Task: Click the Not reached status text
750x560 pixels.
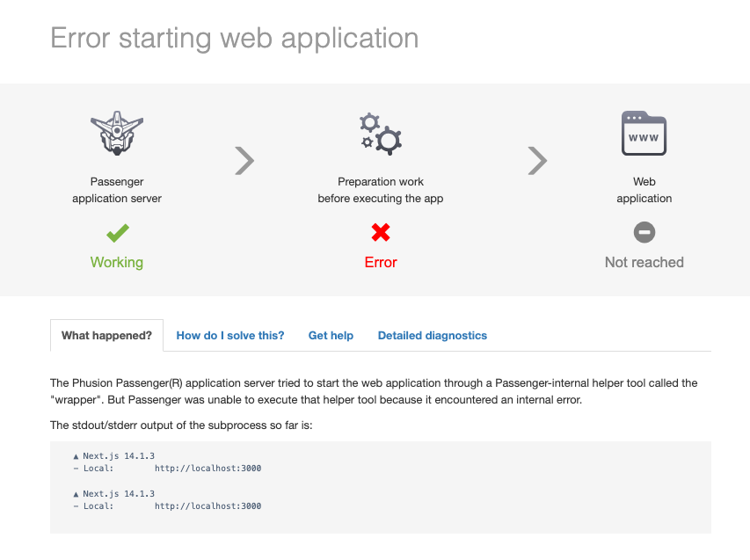Action: (644, 262)
